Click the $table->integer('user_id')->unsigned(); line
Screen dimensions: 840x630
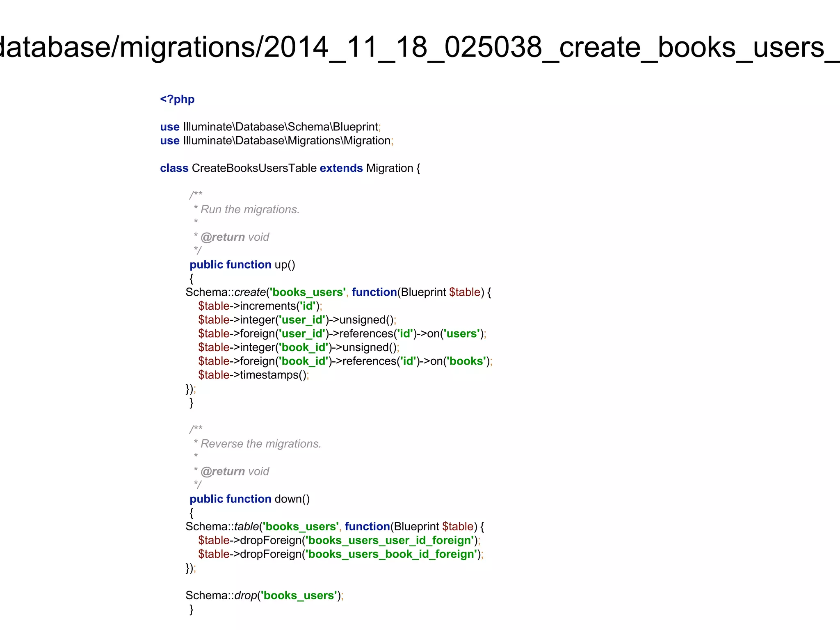coord(297,320)
